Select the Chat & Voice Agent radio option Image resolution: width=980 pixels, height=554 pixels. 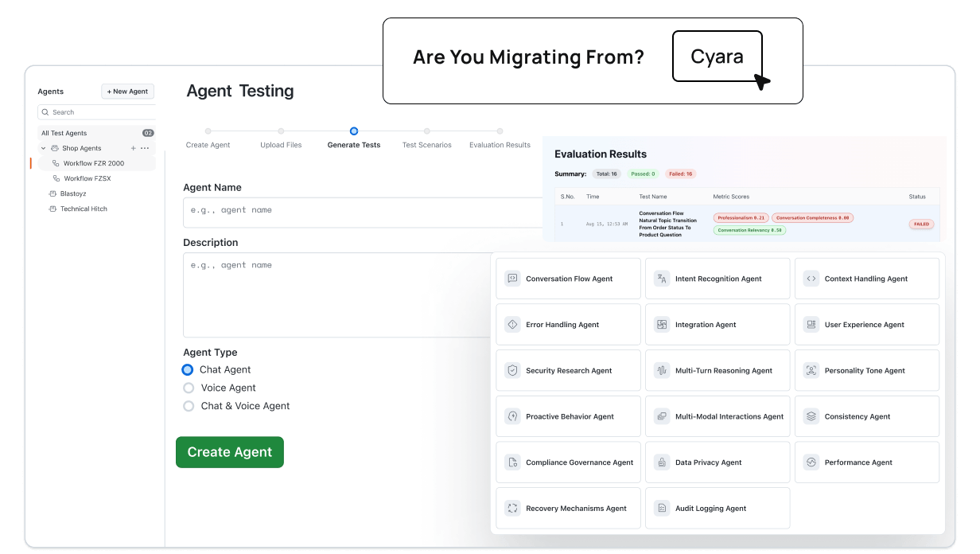click(189, 406)
